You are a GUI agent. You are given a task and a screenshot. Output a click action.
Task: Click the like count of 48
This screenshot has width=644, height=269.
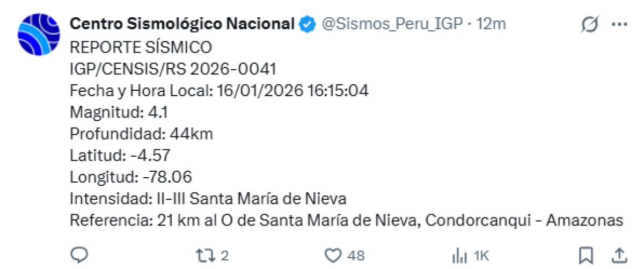(356, 256)
